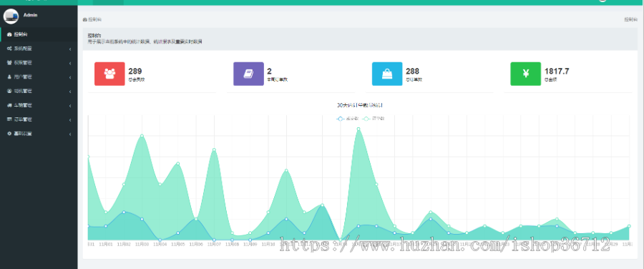Click the green chart peak at 11月03
Viewport: 644px width, 269px height.
coord(142,135)
